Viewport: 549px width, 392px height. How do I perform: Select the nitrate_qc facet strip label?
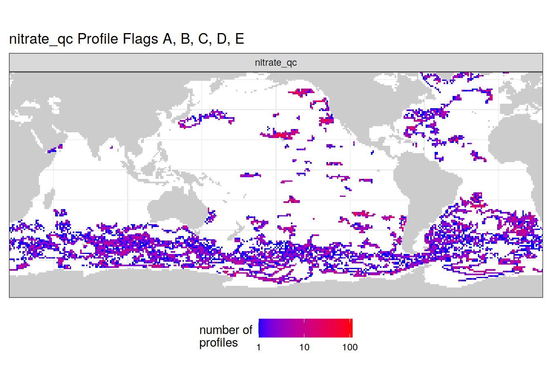click(x=276, y=62)
